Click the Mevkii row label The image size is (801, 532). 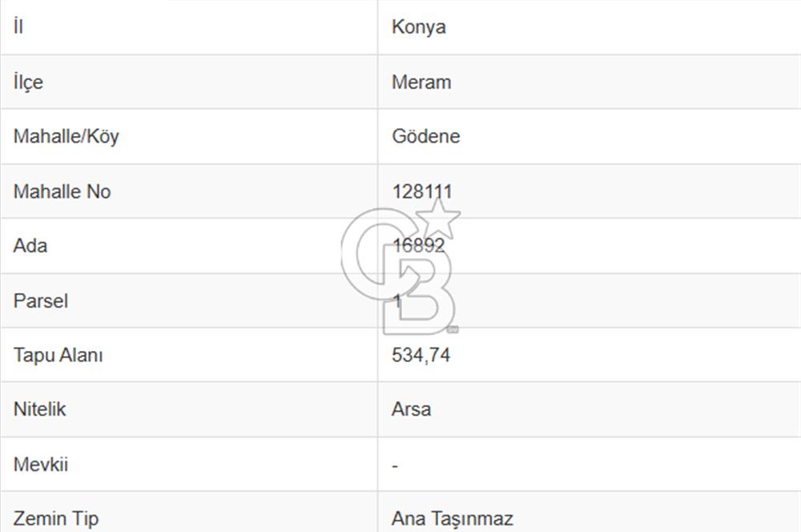click(x=40, y=465)
